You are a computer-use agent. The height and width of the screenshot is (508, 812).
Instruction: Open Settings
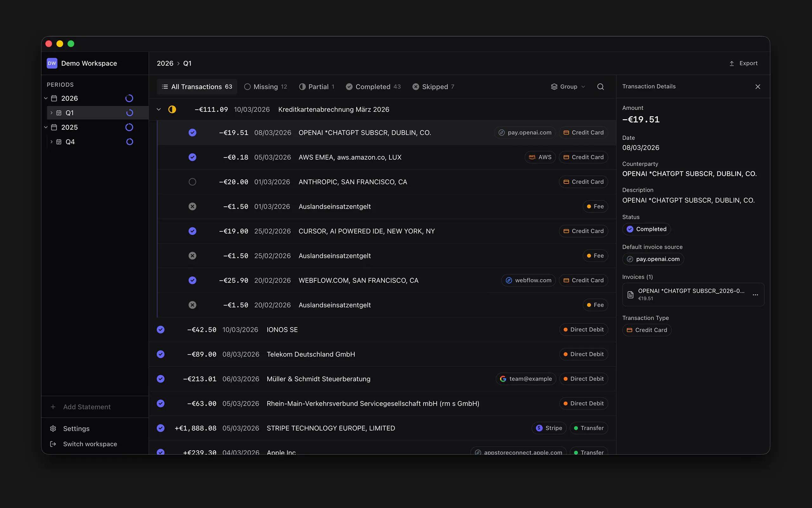click(70, 428)
